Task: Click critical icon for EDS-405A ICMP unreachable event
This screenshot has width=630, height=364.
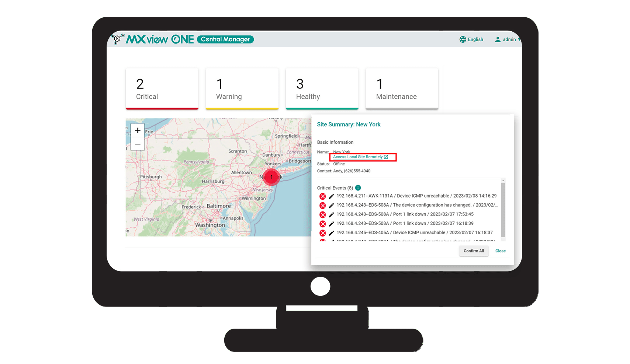Action: pos(323,233)
